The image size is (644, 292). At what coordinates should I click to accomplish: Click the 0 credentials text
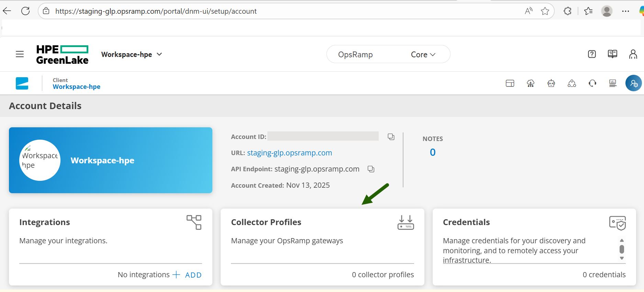pyautogui.click(x=604, y=275)
